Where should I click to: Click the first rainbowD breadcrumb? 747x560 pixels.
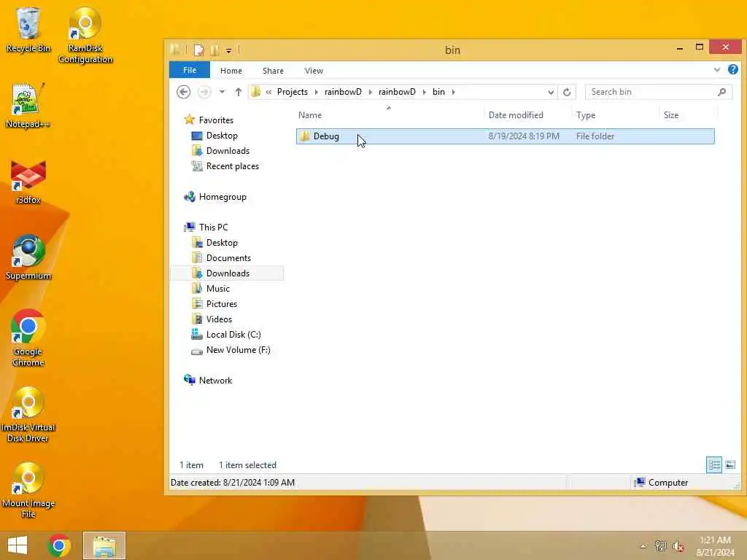coord(343,92)
